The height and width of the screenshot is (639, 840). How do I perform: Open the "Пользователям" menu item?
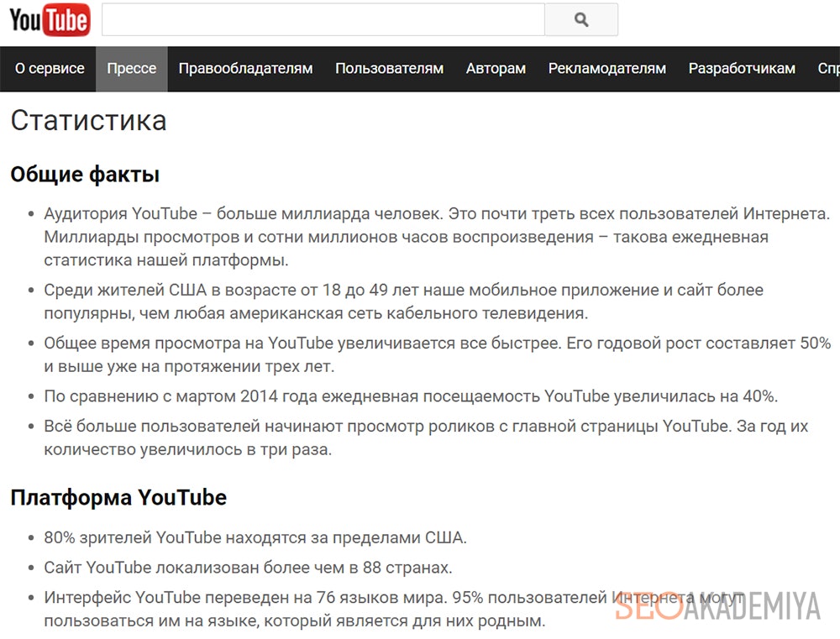[389, 69]
